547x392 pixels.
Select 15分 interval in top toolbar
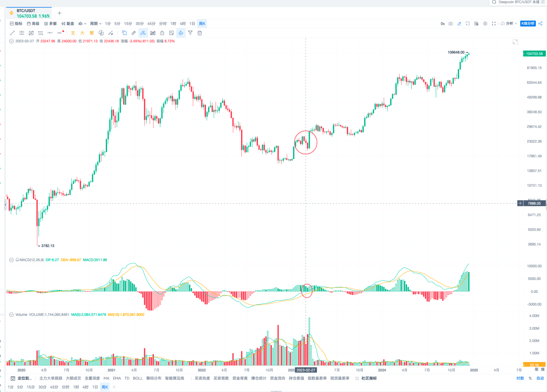click(x=128, y=24)
